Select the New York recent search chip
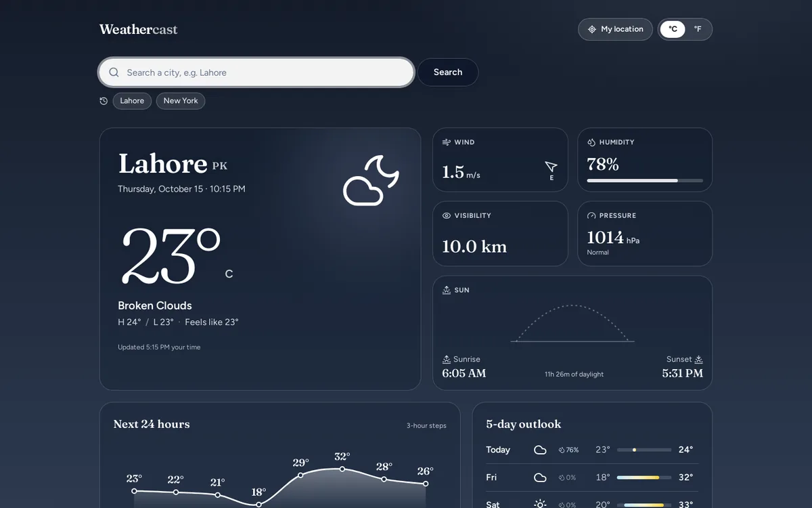The height and width of the screenshot is (508, 812). 181,101
